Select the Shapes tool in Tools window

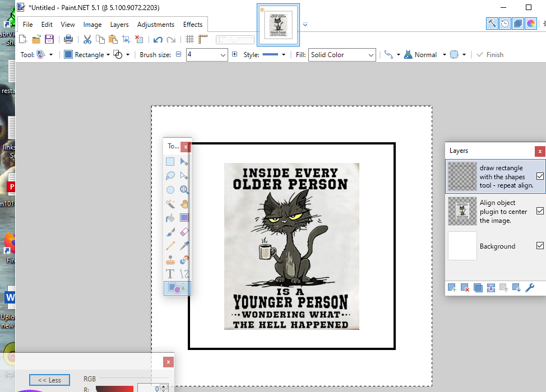coord(177,288)
